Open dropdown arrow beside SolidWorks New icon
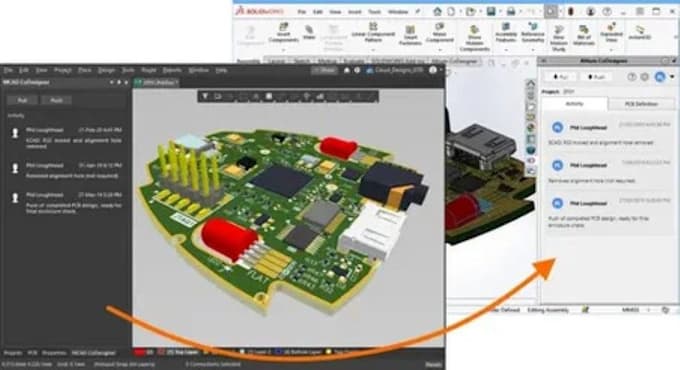 [x=460, y=12]
